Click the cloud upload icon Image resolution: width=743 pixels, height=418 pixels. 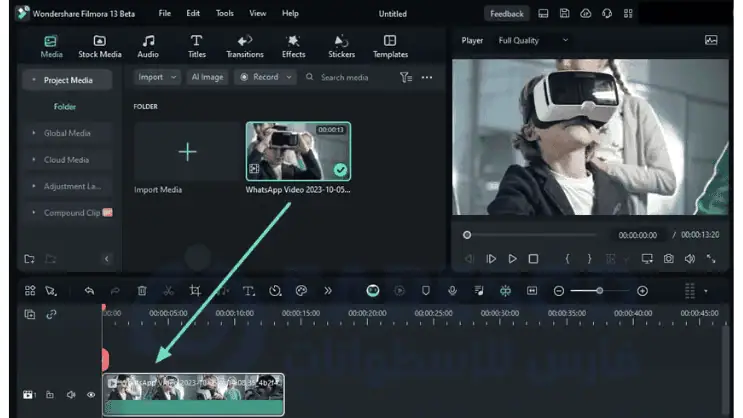[x=586, y=13]
